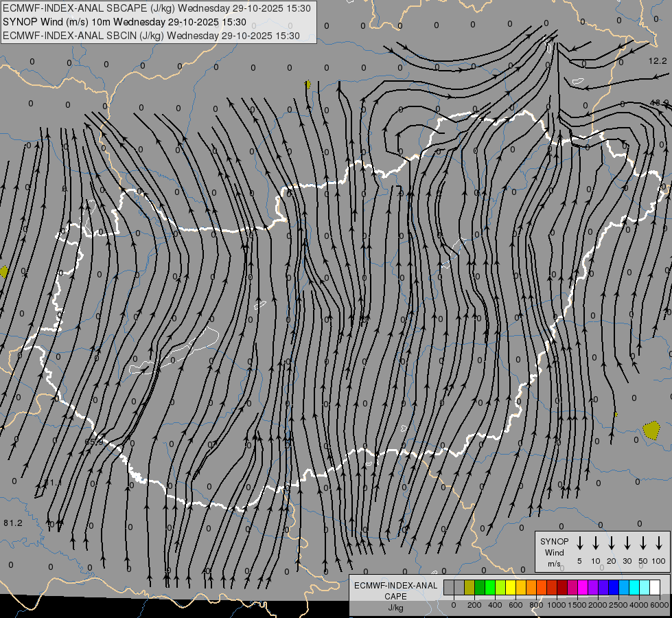Image resolution: width=672 pixels, height=618 pixels.
Task: Click the 600 tick label on CAPE scale
Action: tap(515, 605)
